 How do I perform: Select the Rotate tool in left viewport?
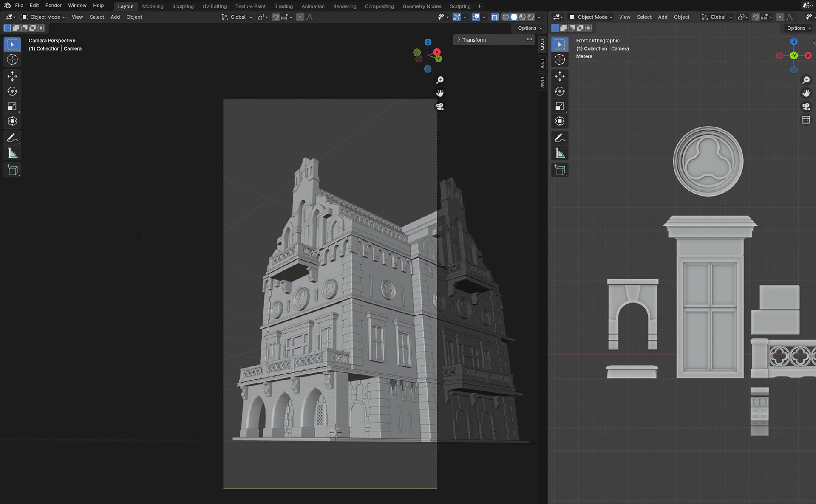tap(12, 91)
